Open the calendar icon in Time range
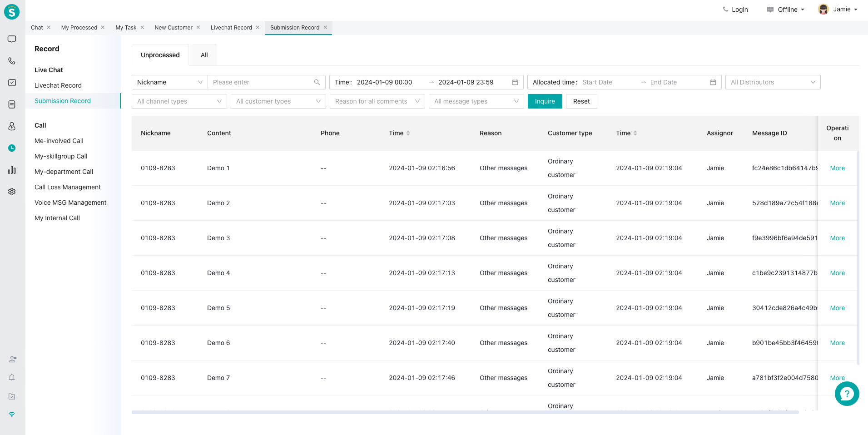 (515, 82)
